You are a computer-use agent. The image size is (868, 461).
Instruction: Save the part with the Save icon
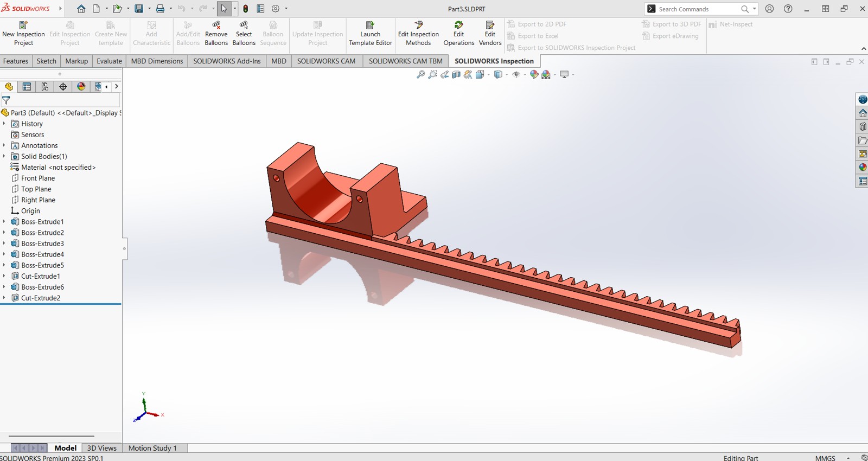pos(139,9)
